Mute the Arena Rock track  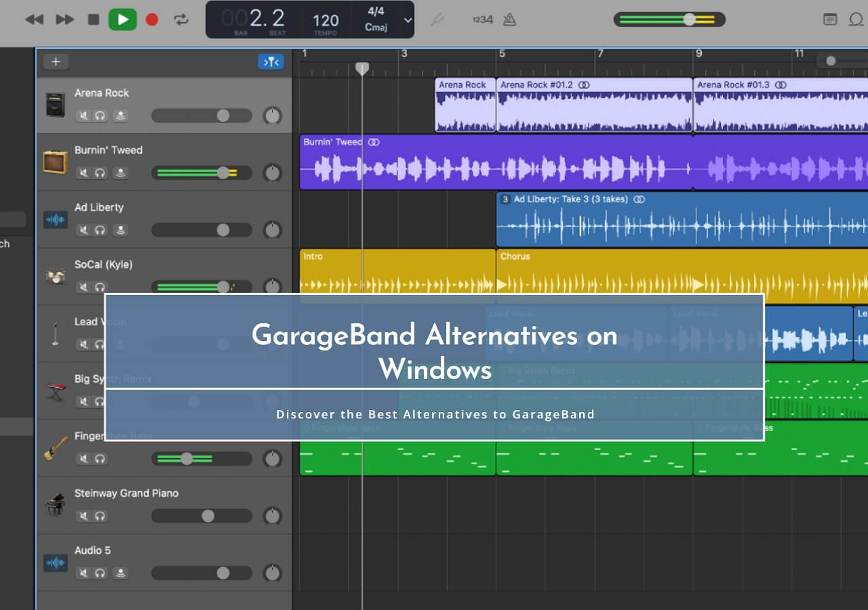point(83,116)
